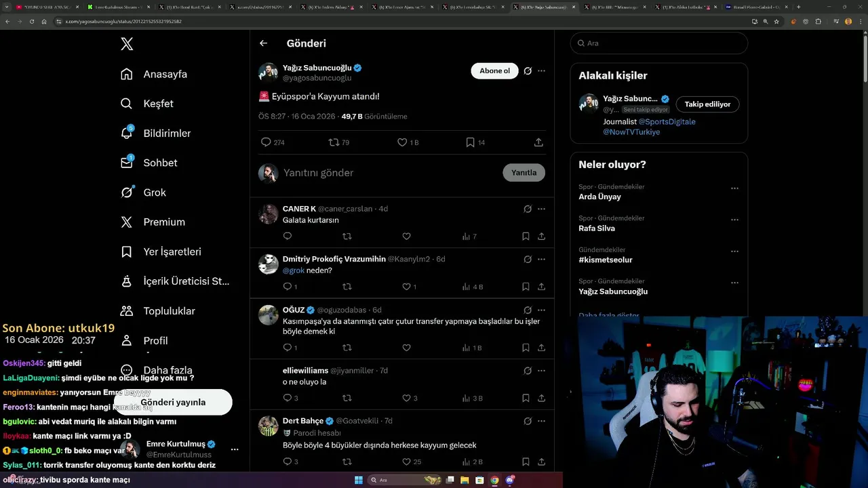Open options for Arda Ünyay trend
Image resolution: width=868 pixels, height=488 pixels.
click(734, 188)
